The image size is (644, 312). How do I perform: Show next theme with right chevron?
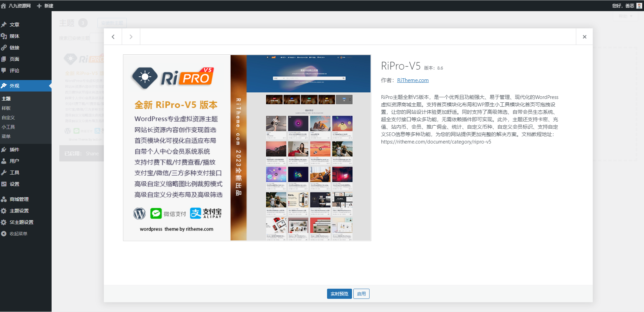(x=131, y=37)
